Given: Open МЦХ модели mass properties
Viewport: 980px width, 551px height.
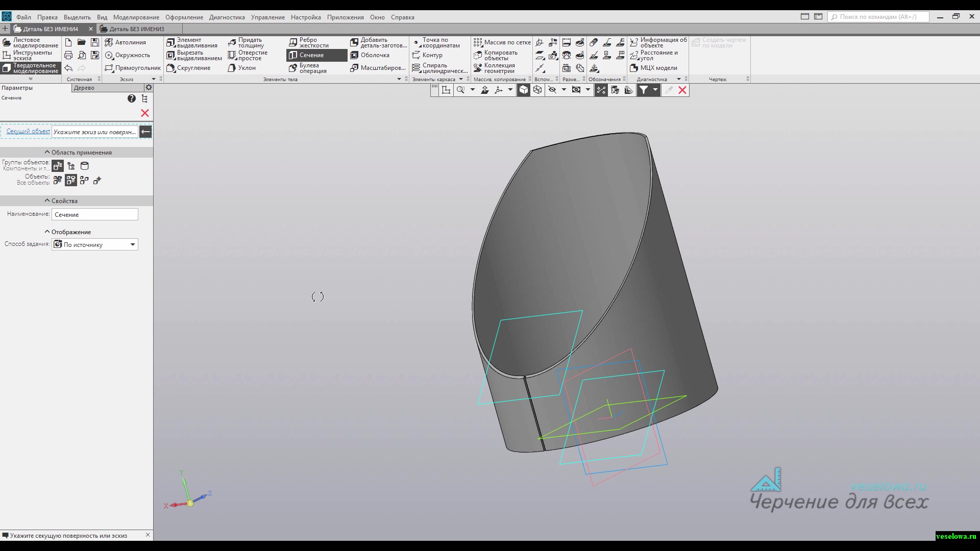Looking at the screenshot, I should [654, 68].
